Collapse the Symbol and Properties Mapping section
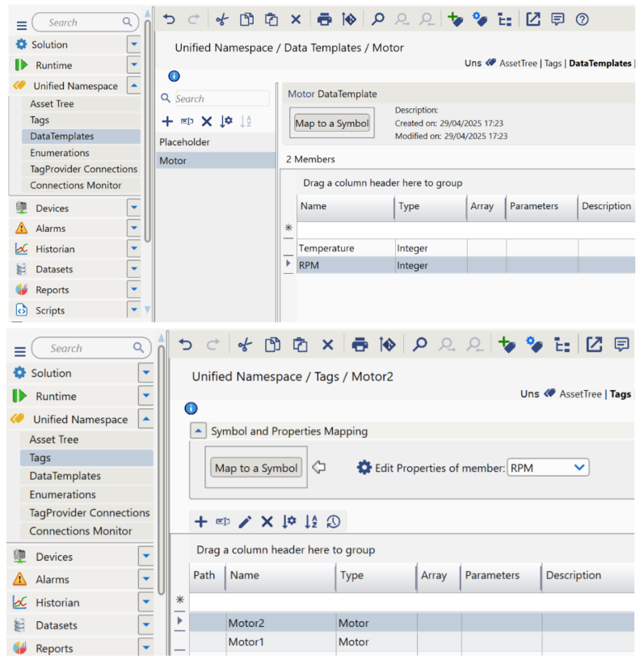 197,431
